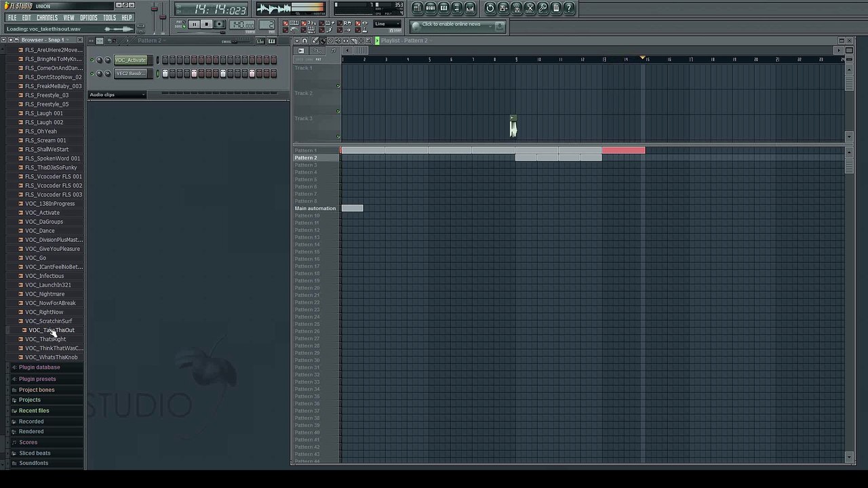Show the step sequencer window icon
The width and height of the screenshot is (868, 488).
[x=431, y=8]
